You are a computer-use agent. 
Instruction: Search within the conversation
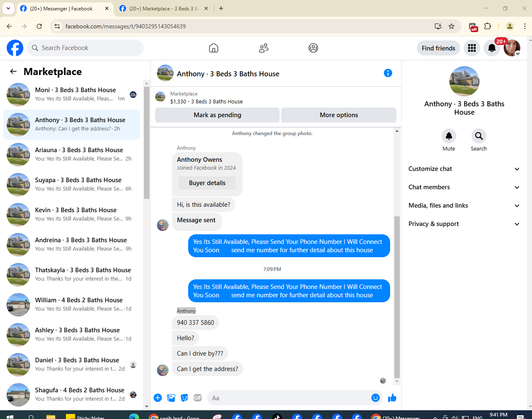click(x=479, y=136)
